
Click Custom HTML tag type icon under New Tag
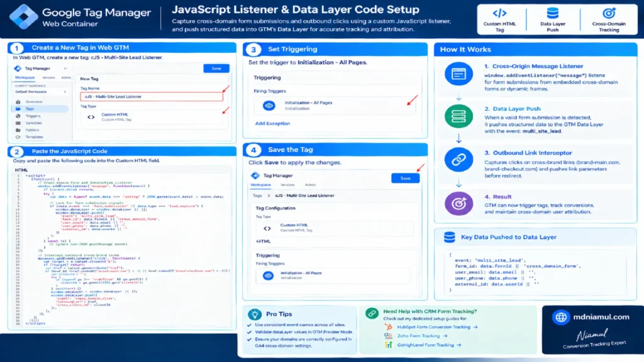point(91,117)
